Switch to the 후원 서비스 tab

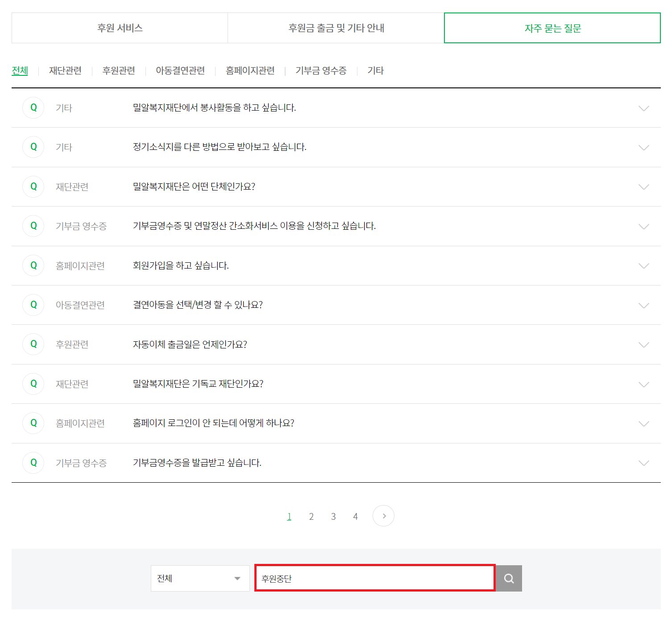119,28
